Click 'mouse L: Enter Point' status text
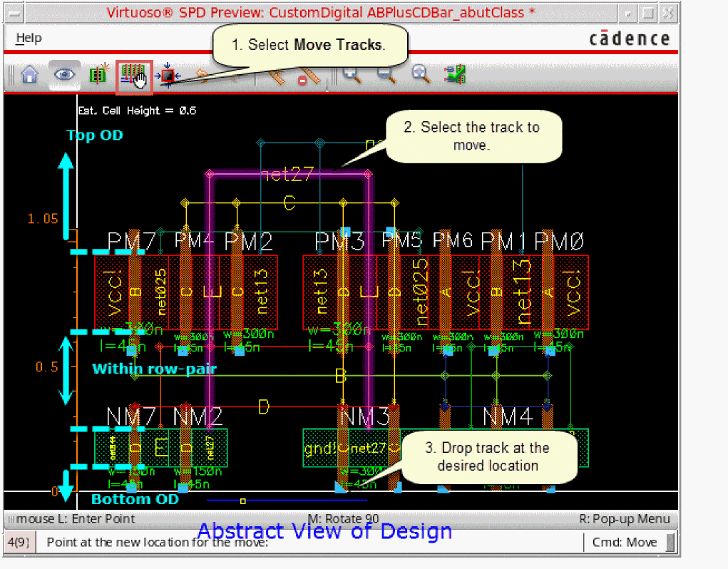 click(x=75, y=519)
